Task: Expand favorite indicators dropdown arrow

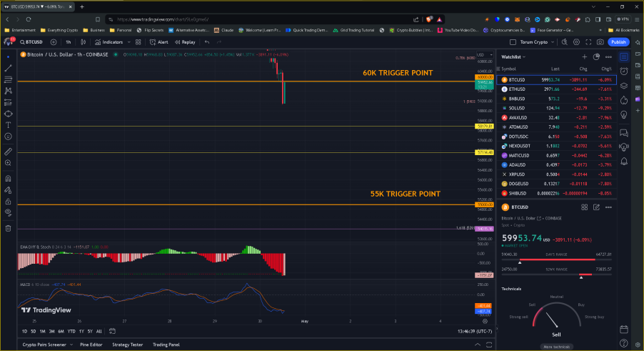Action: [129, 42]
